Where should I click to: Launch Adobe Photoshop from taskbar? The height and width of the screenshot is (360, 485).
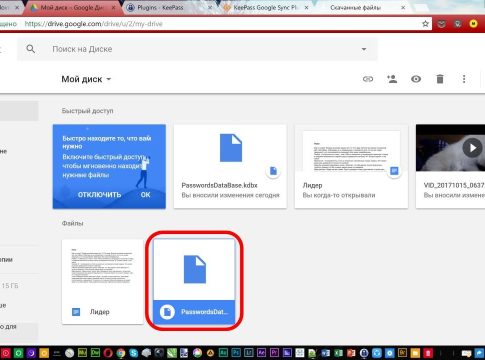pyautogui.click(x=236, y=353)
